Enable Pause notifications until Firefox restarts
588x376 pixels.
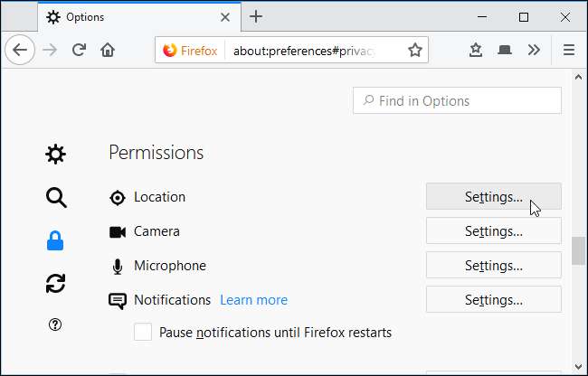[x=143, y=332]
